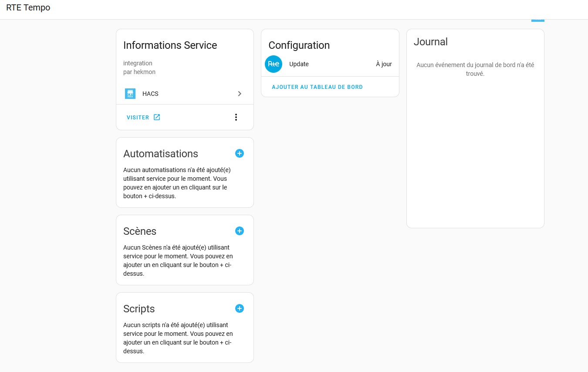Click the RTE logo icon in Configuration

[274, 64]
